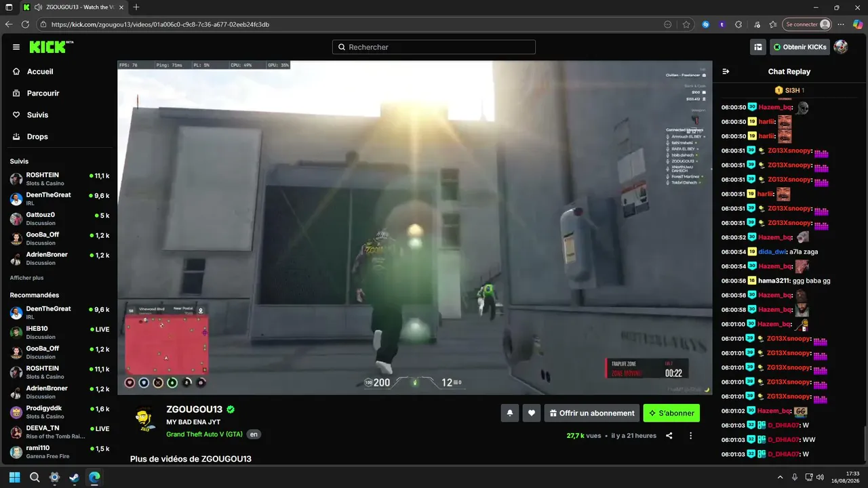Open the tab actions menu icon
The height and width of the screenshot is (488, 868).
click(x=9, y=7)
